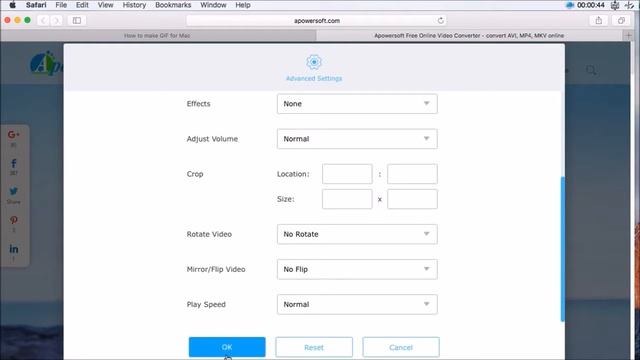Click the apowersoft.com address bar
This screenshot has height=360, width=640.
tap(317, 20)
